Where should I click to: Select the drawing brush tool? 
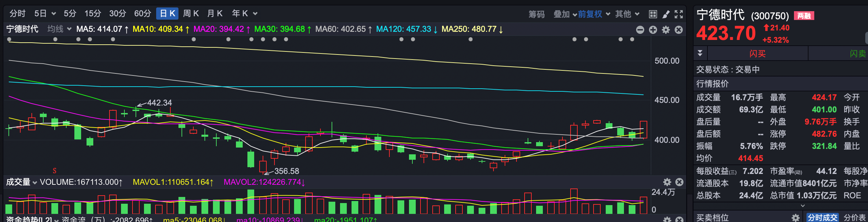click(x=666, y=14)
